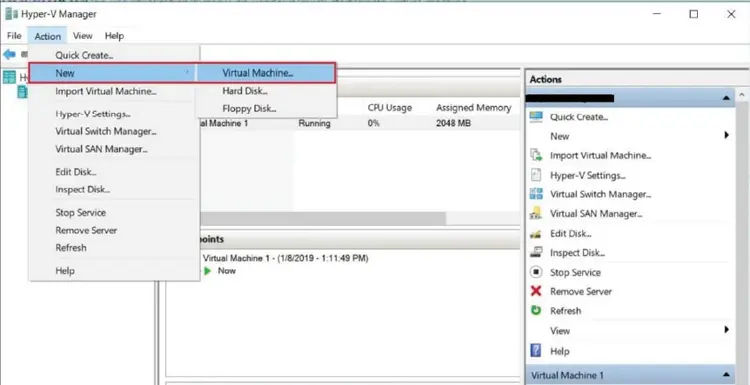Click Import Virtual Machine link in Actions pane

coord(600,155)
